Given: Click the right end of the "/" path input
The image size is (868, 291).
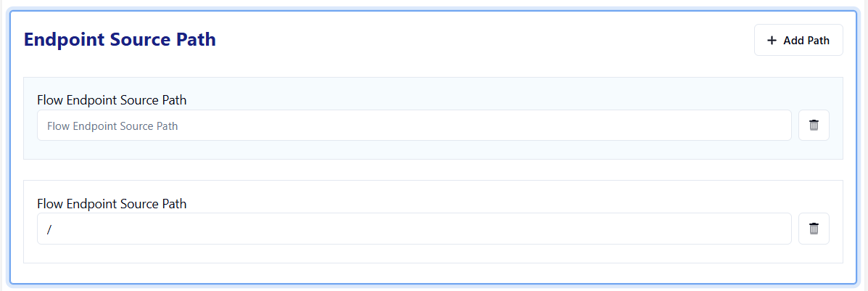Looking at the screenshot, I should 776,229.
